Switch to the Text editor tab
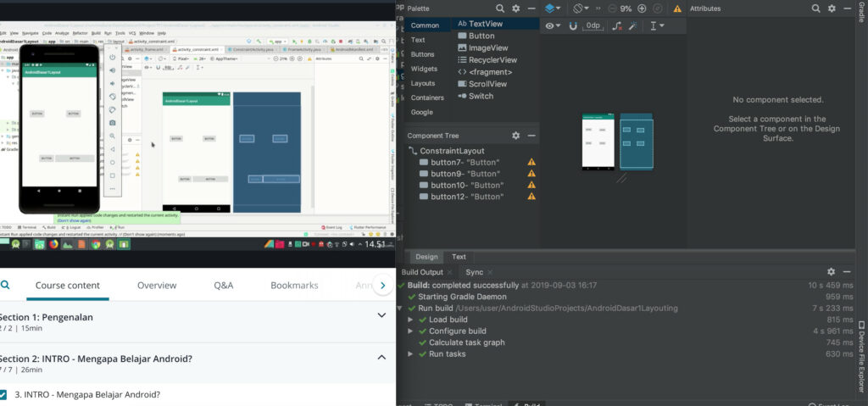Screen dimensions: 868x406 pyautogui.click(x=459, y=257)
